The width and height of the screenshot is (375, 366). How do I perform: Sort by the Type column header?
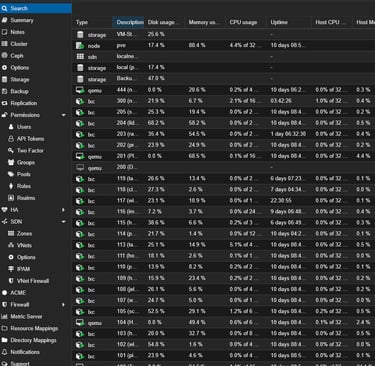[x=92, y=22]
